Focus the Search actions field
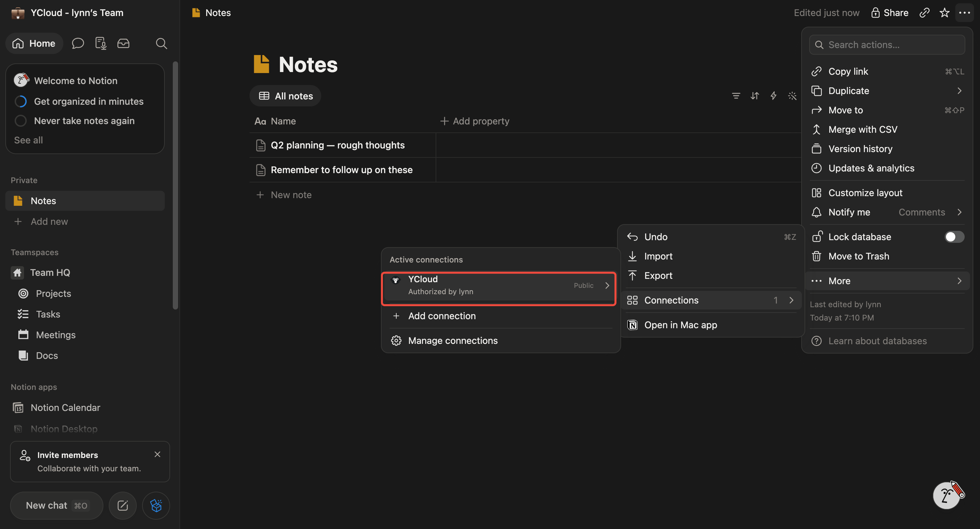This screenshot has width=980, height=529. point(887,45)
